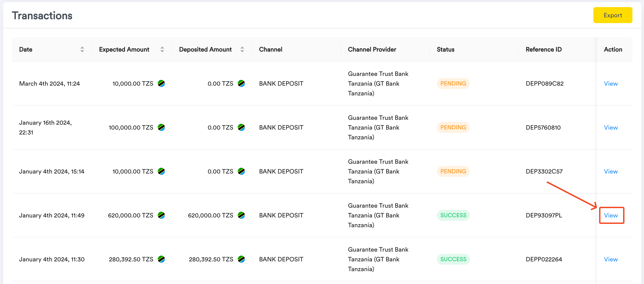
Task: Open View link for DEP5760810
Action: click(x=610, y=128)
